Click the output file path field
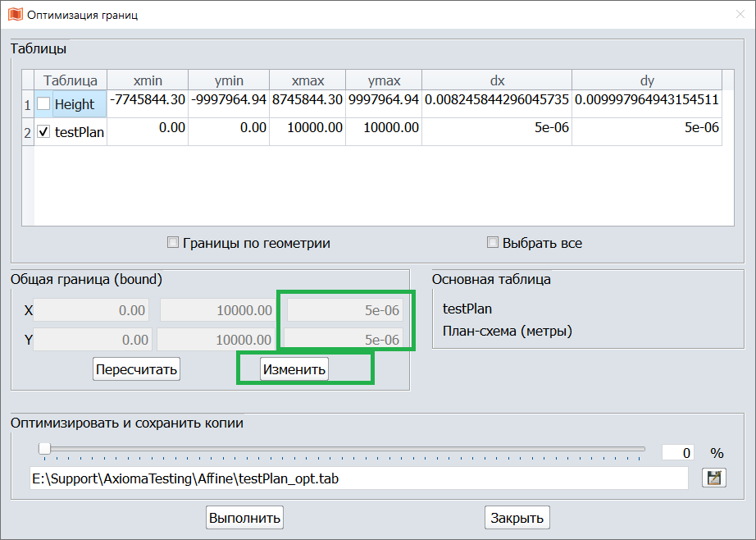 [x=358, y=478]
